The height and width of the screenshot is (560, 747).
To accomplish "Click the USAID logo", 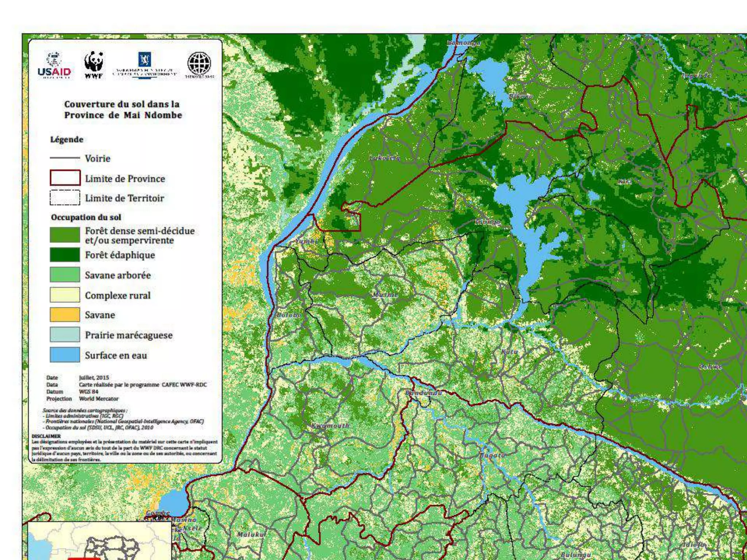I will [x=54, y=65].
